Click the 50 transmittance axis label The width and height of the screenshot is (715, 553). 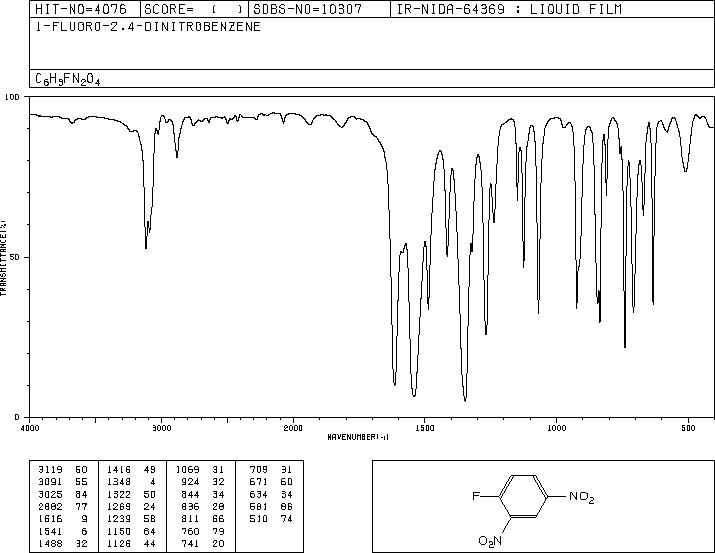pyautogui.click(x=15, y=257)
